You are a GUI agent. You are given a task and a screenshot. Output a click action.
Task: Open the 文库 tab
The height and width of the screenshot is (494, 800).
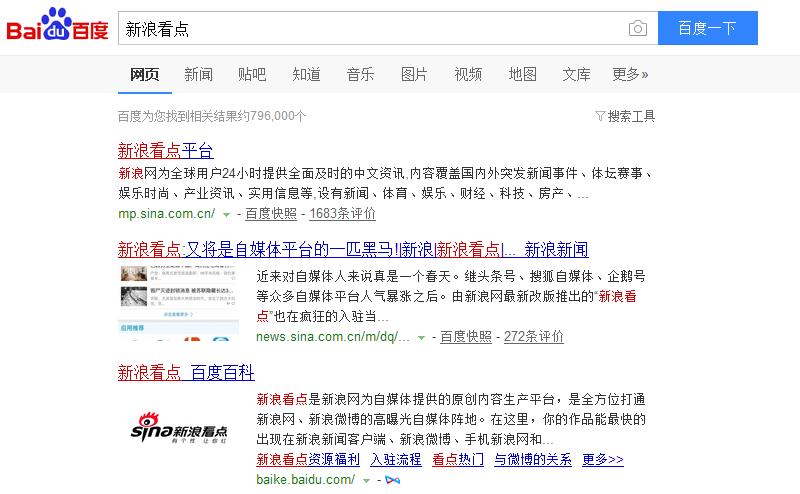pyautogui.click(x=576, y=75)
